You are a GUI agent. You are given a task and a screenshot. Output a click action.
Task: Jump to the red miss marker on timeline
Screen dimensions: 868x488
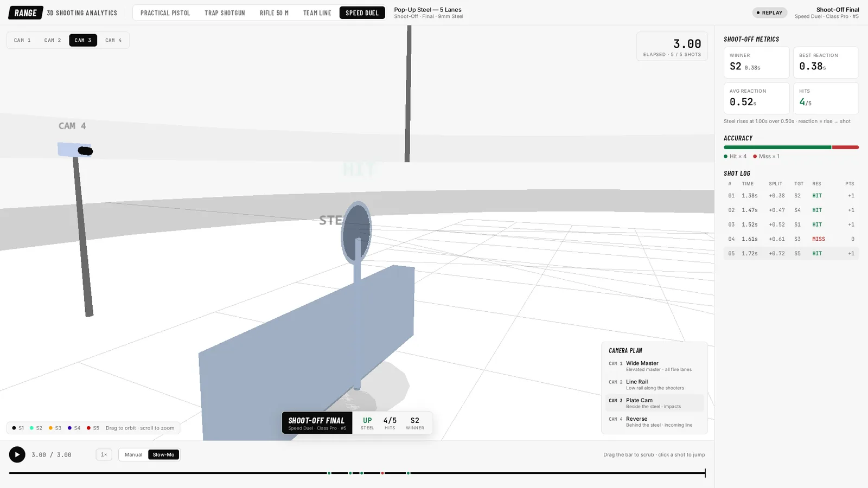pyautogui.click(x=382, y=473)
